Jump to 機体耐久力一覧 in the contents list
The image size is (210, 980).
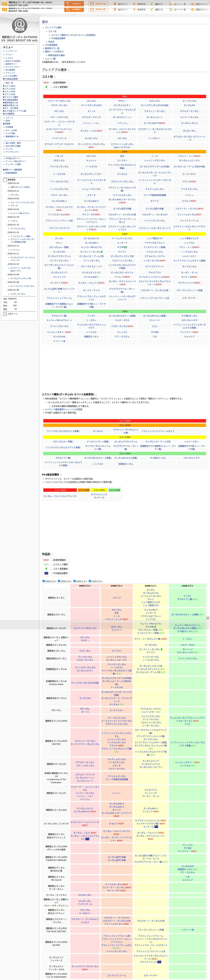pyautogui.click(x=52, y=48)
